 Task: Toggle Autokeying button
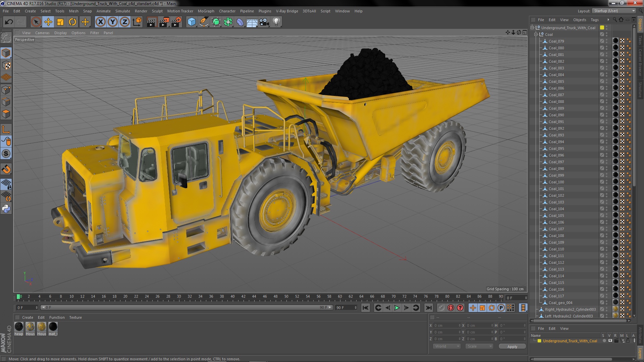tap(451, 308)
